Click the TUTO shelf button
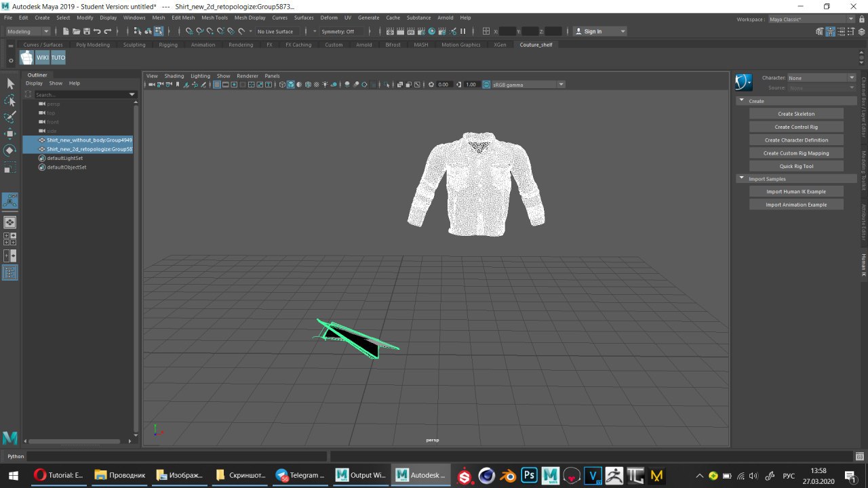The image size is (868, 488). (x=58, y=58)
